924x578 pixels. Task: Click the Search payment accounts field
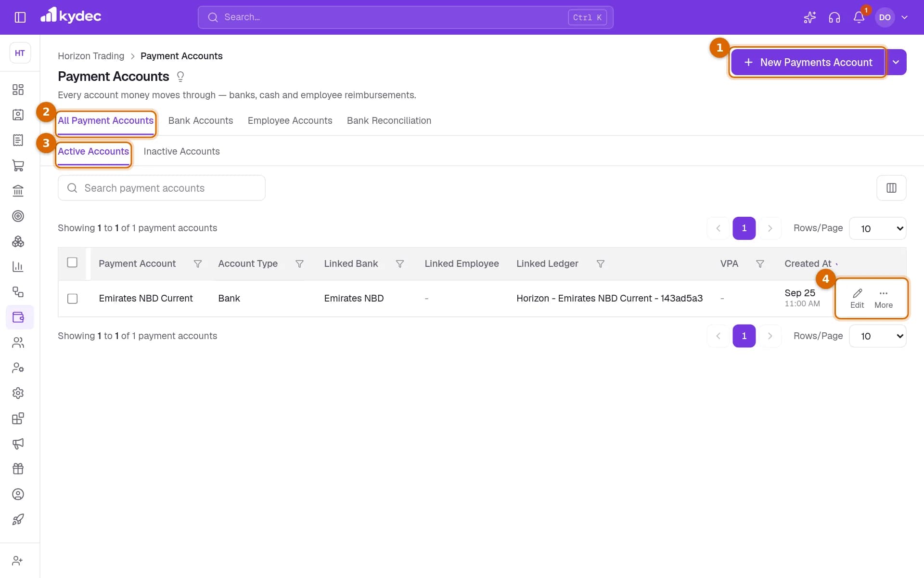pyautogui.click(x=162, y=188)
